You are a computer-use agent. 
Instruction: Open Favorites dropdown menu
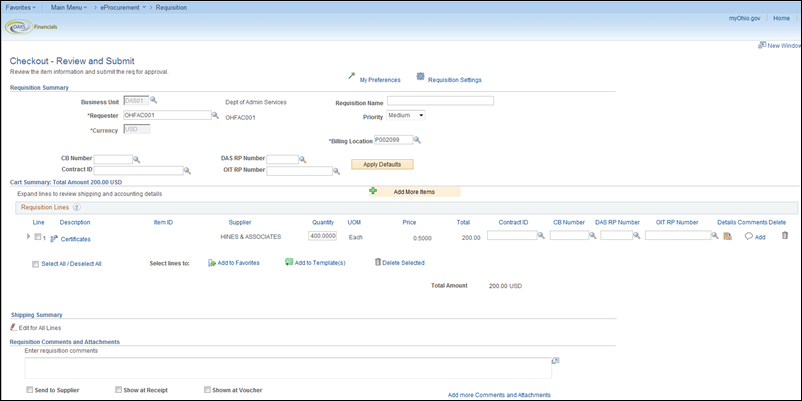[x=20, y=8]
